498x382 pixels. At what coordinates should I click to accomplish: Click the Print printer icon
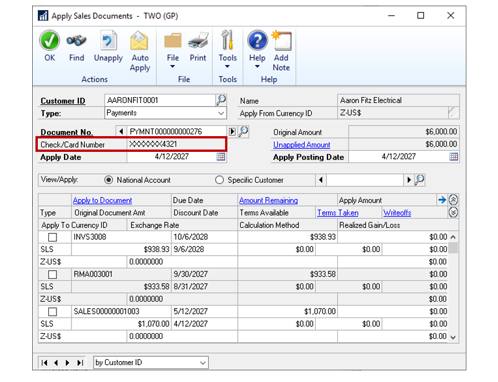pos(198,41)
